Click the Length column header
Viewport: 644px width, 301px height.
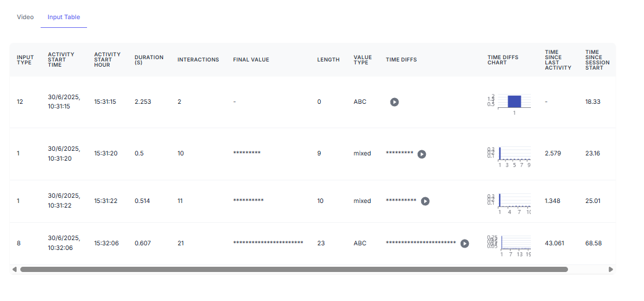point(328,60)
